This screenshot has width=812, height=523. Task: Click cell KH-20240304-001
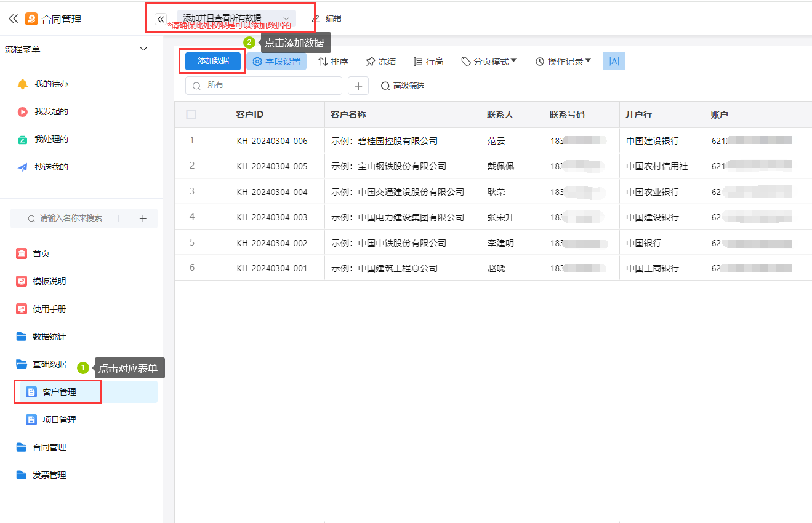point(277,268)
